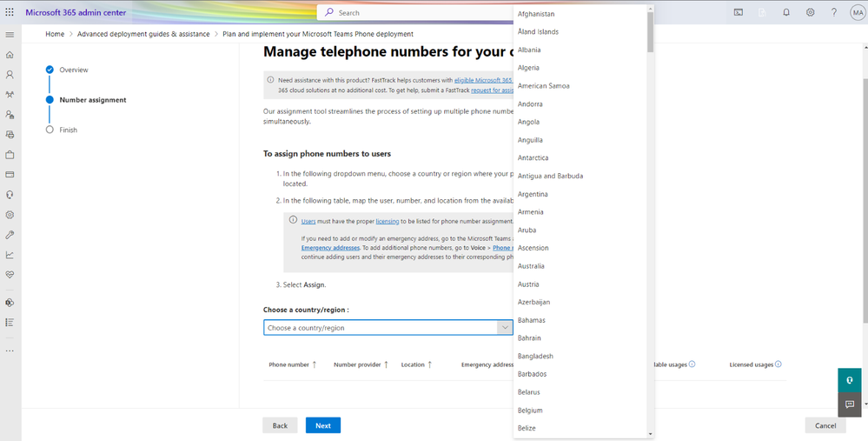Screen dimensions: 868x441
Task: Click info icon next to Licensed usages
Action: [x=779, y=364]
